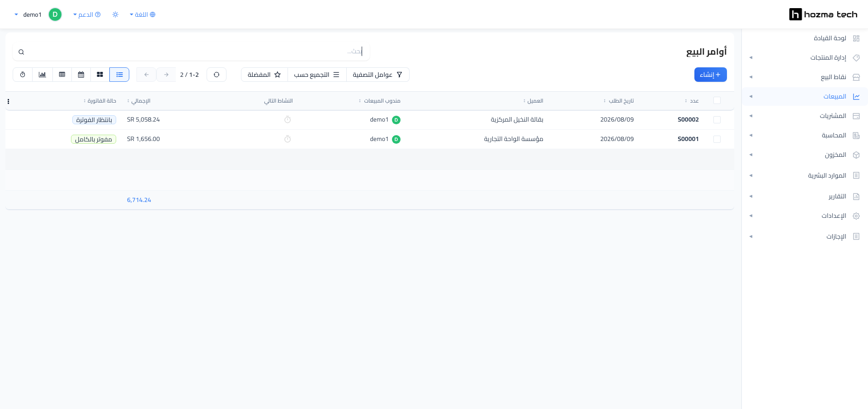Open التجميع حسب group by button

click(317, 75)
